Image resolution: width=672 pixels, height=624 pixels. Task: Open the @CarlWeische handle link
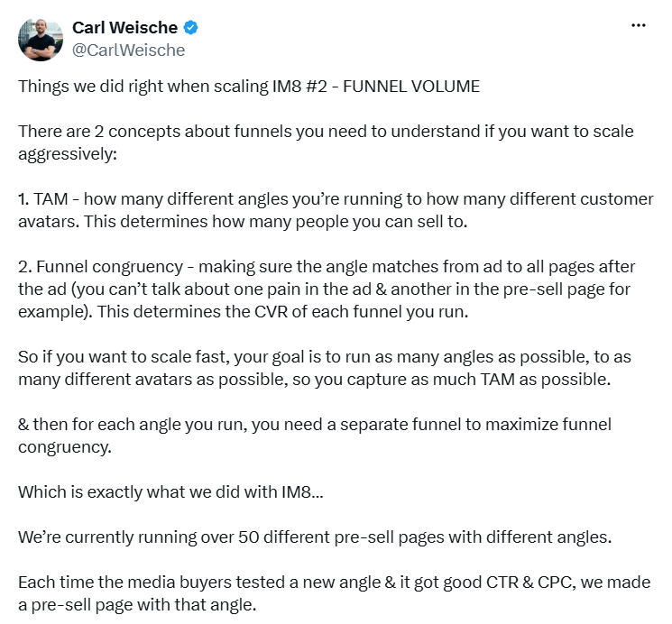coord(129,50)
